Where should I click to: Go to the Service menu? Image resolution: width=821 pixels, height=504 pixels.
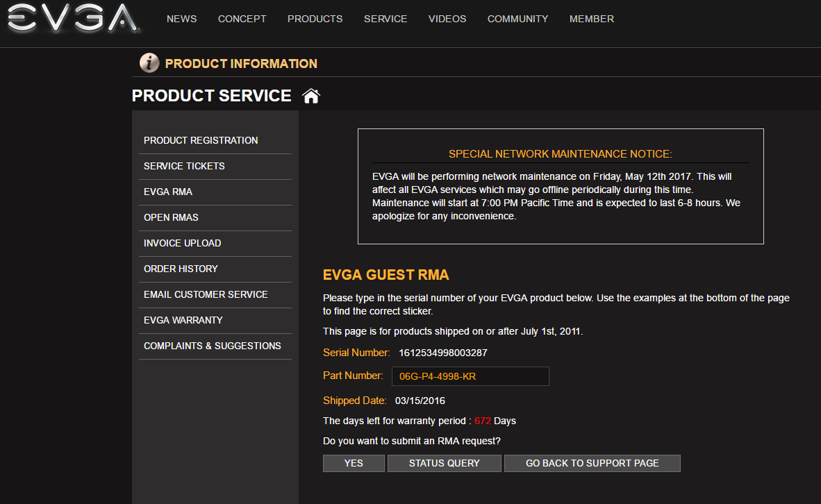click(x=385, y=19)
